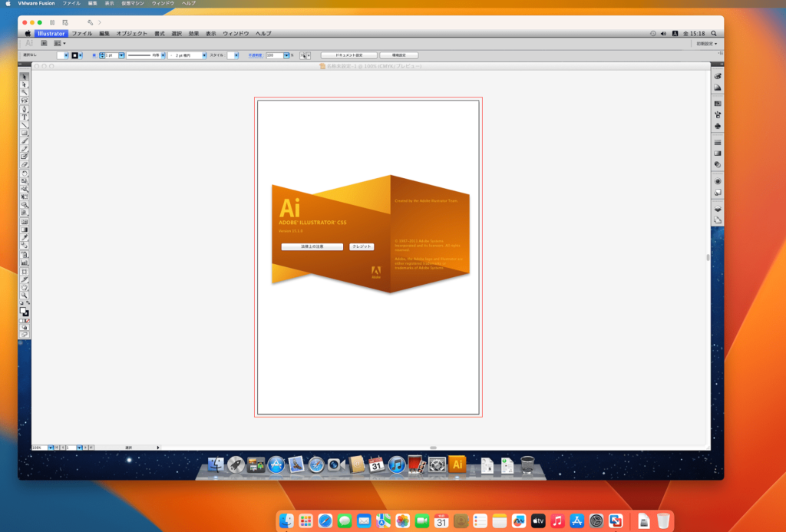Open the variable width profile dropdown
The width and height of the screenshot is (786, 532).
pos(163,56)
